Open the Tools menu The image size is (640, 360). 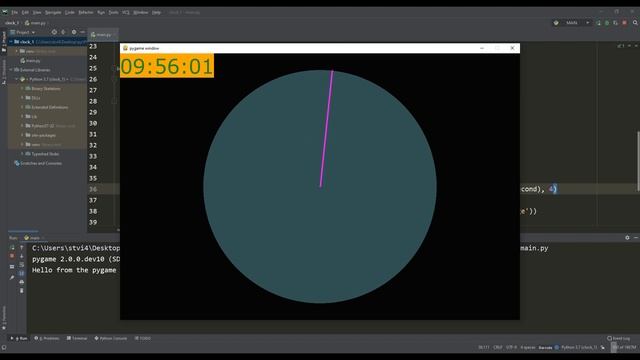113,12
